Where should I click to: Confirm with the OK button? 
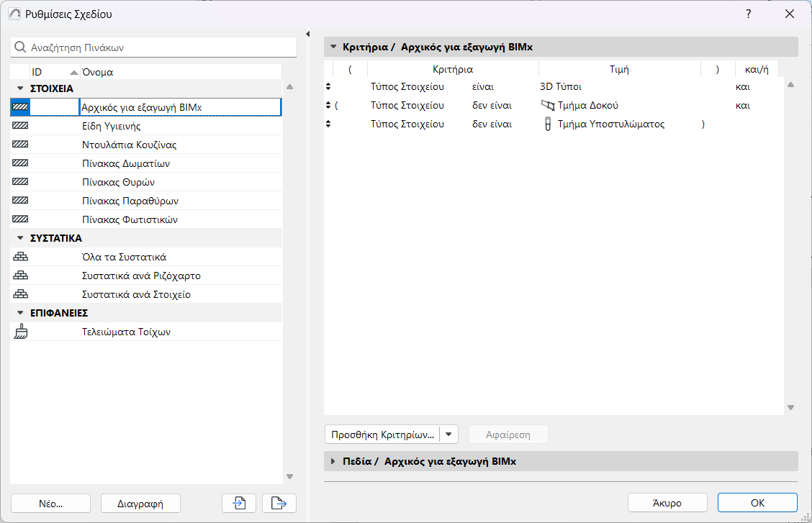pyautogui.click(x=757, y=502)
